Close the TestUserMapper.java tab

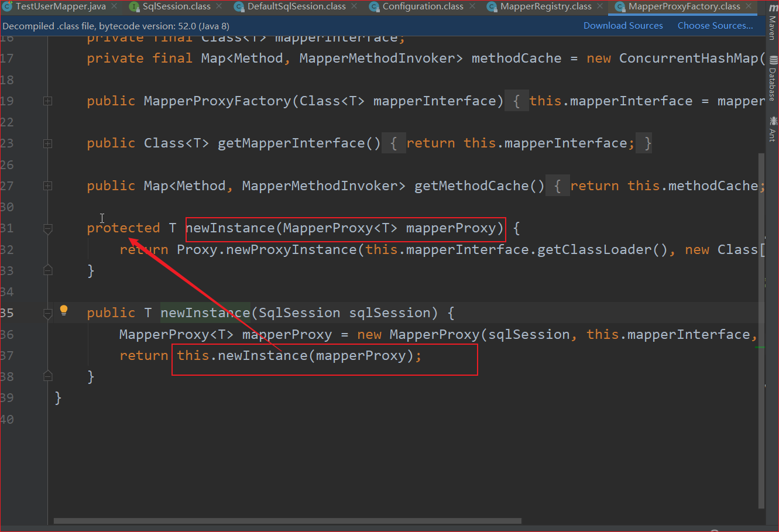(x=114, y=6)
